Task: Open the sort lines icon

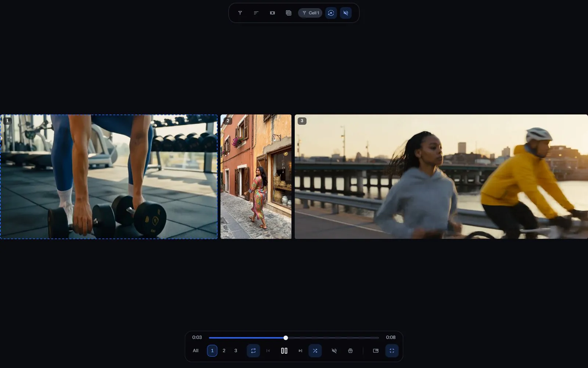Action: click(x=256, y=13)
